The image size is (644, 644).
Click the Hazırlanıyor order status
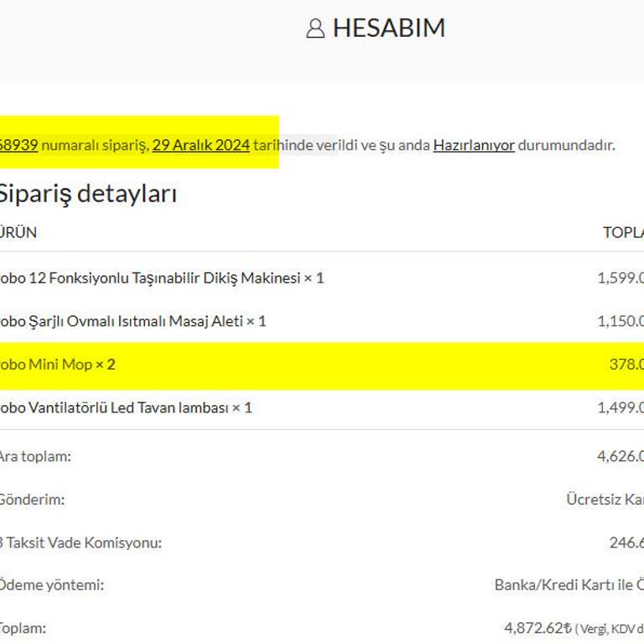474,145
